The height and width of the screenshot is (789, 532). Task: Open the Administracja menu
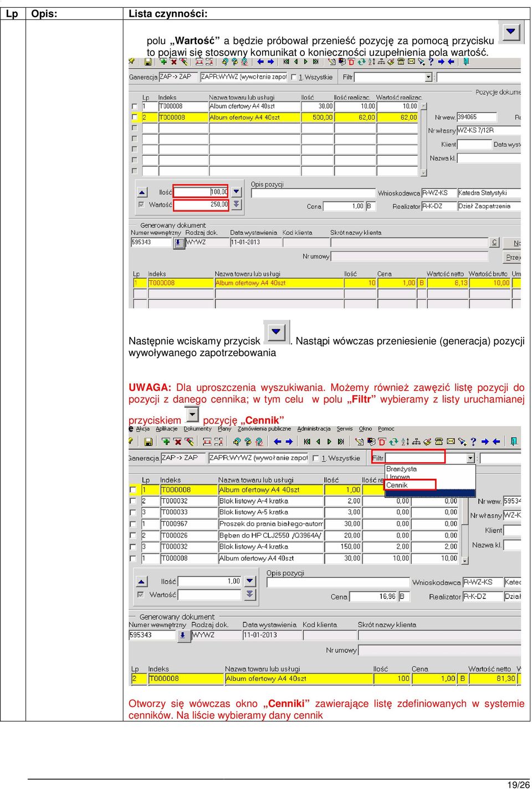314,429
